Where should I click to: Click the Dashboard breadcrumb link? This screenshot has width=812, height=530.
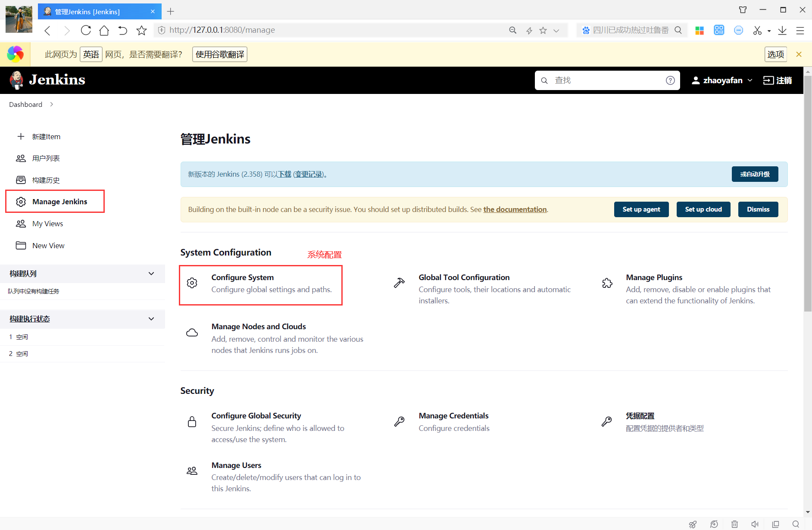[25, 104]
